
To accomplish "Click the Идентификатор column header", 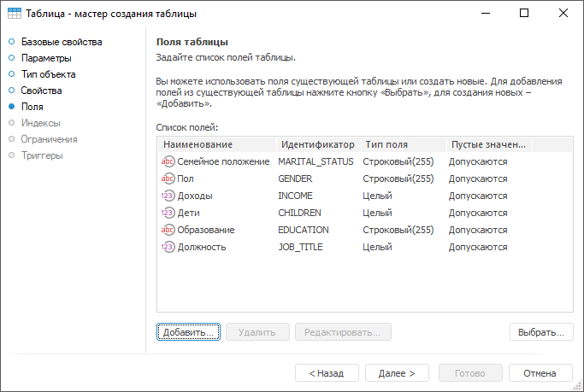I will coord(318,144).
